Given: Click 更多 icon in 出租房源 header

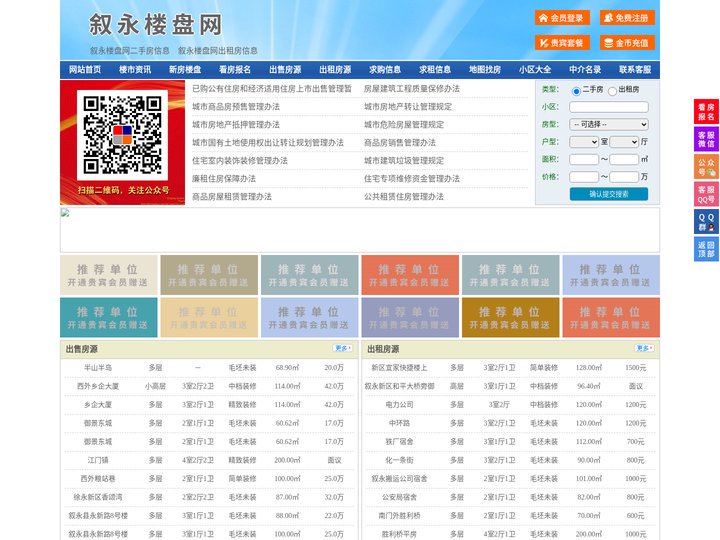Looking at the screenshot, I should 644,349.
